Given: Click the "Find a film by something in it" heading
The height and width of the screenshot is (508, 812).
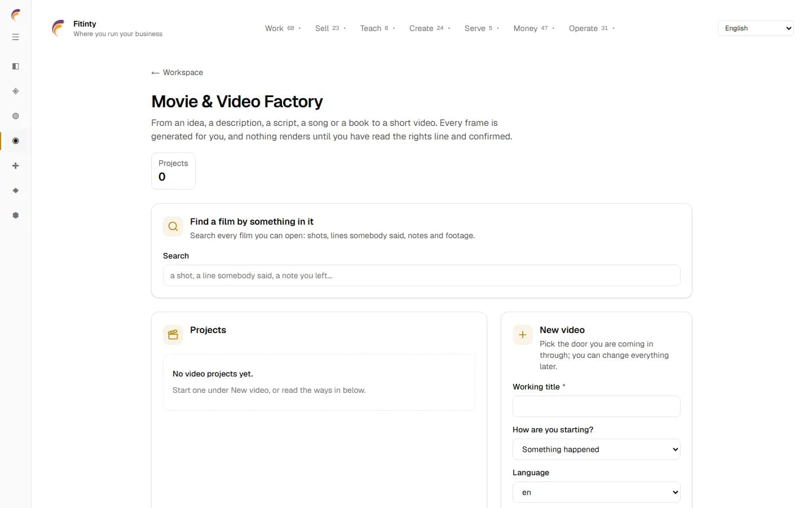Looking at the screenshot, I should point(251,221).
